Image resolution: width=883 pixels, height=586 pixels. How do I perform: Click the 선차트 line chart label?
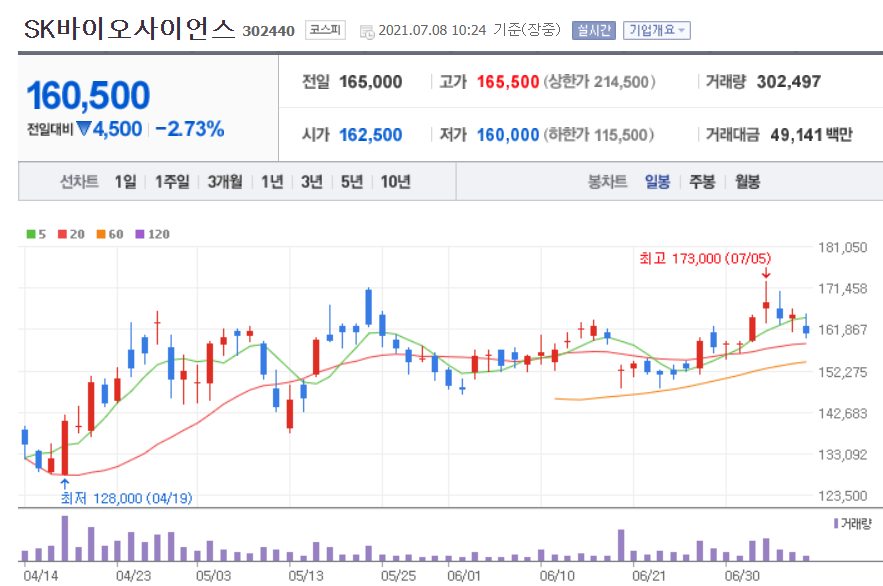point(79,181)
